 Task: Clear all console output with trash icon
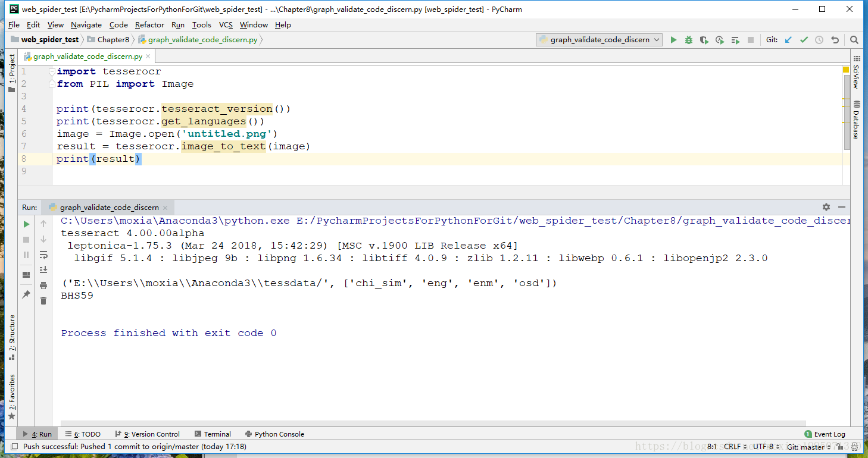[x=43, y=301]
